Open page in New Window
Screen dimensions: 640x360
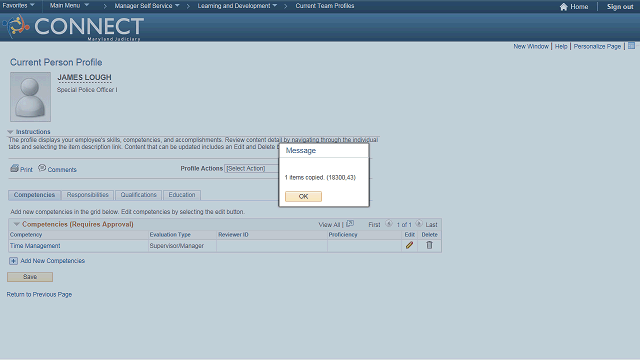531,47
